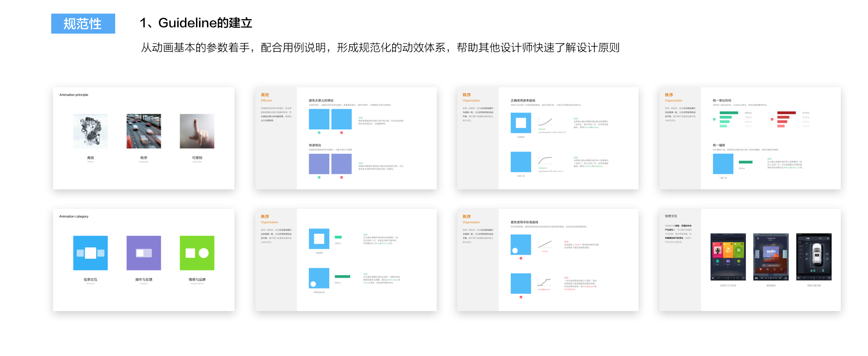Click the blue 规范性 tag label
868x356 pixels.
pyautogui.click(x=83, y=24)
